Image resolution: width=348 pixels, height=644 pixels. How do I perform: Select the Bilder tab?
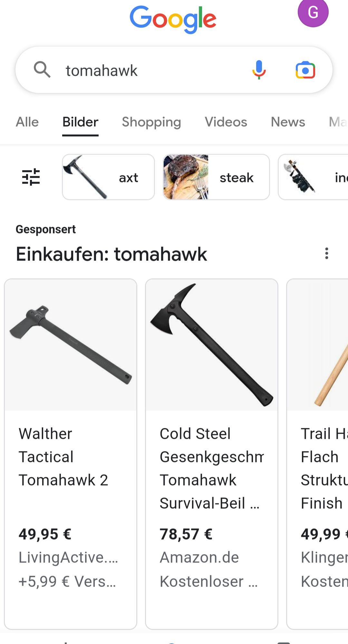80,122
